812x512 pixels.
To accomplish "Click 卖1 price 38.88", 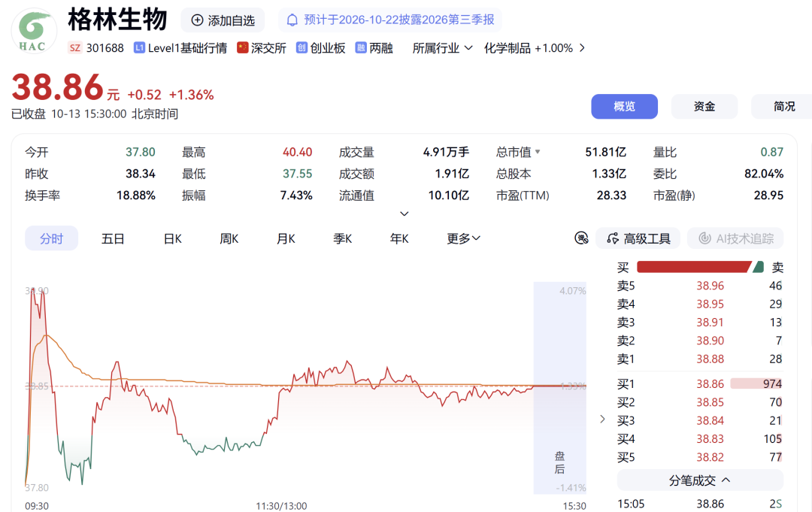I will 710,359.
